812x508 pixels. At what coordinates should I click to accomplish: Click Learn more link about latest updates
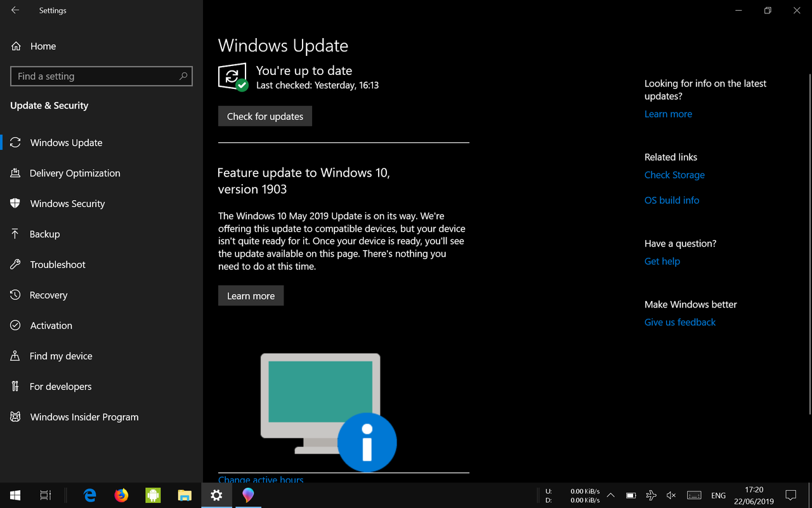tap(668, 114)
